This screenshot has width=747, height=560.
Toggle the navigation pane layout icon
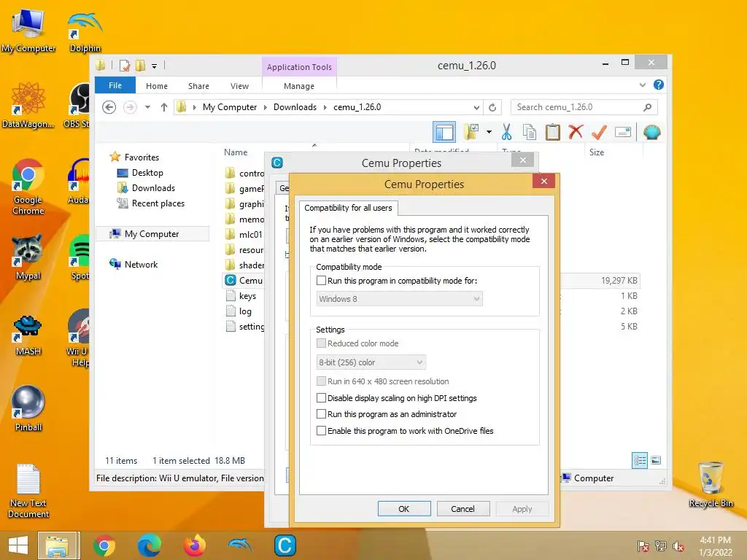tap(444, 132)
